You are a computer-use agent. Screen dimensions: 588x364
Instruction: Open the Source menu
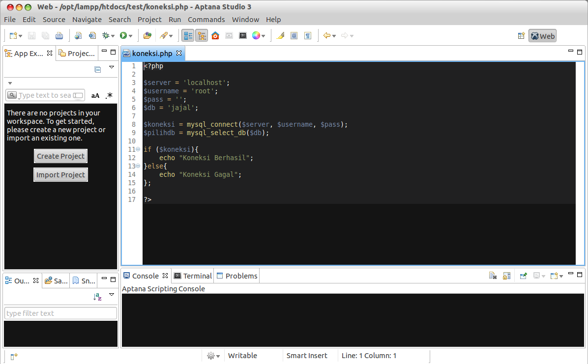point(54,20)
